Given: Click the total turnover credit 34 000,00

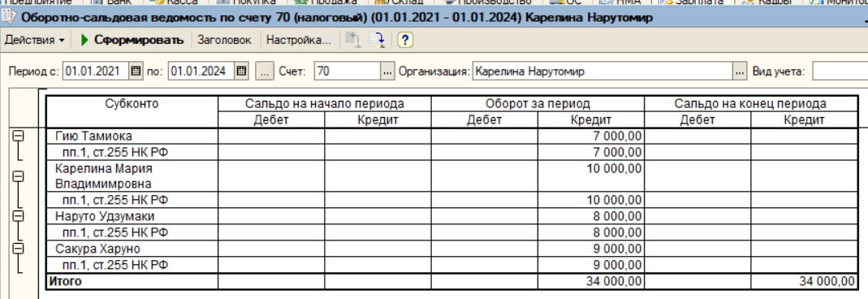Looking at the screenshot, I should 614,281.
